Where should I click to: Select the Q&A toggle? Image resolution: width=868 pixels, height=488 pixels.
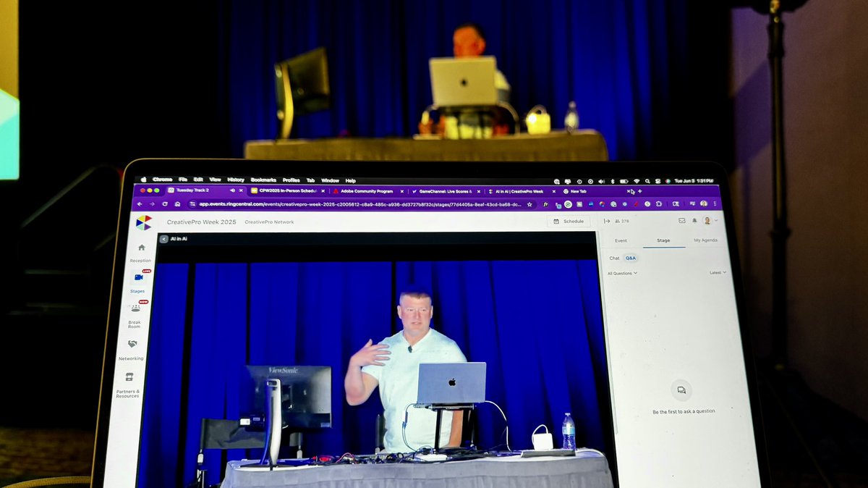tap(631, 258)
